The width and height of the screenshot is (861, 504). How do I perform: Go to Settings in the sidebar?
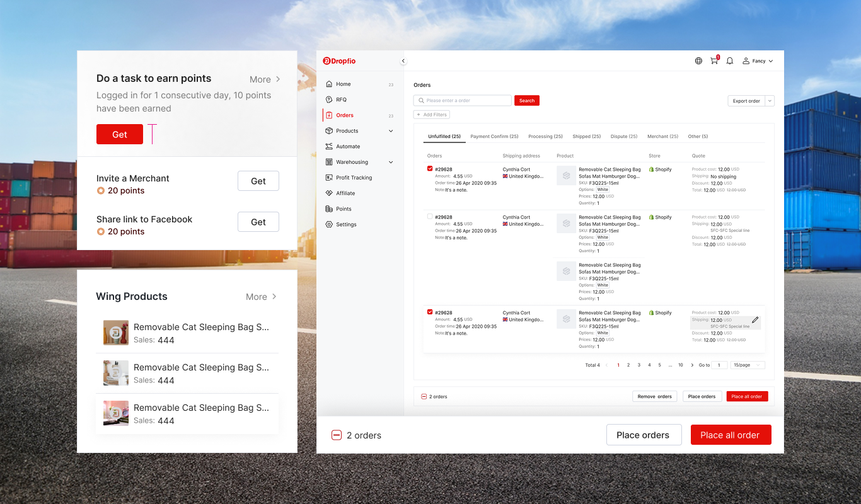346,224
